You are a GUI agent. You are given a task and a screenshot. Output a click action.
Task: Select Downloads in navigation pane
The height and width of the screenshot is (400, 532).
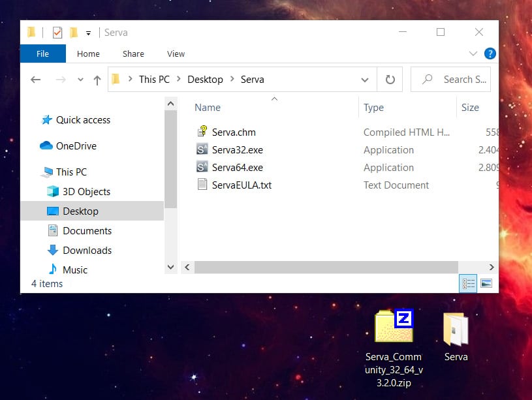(87, 251)
